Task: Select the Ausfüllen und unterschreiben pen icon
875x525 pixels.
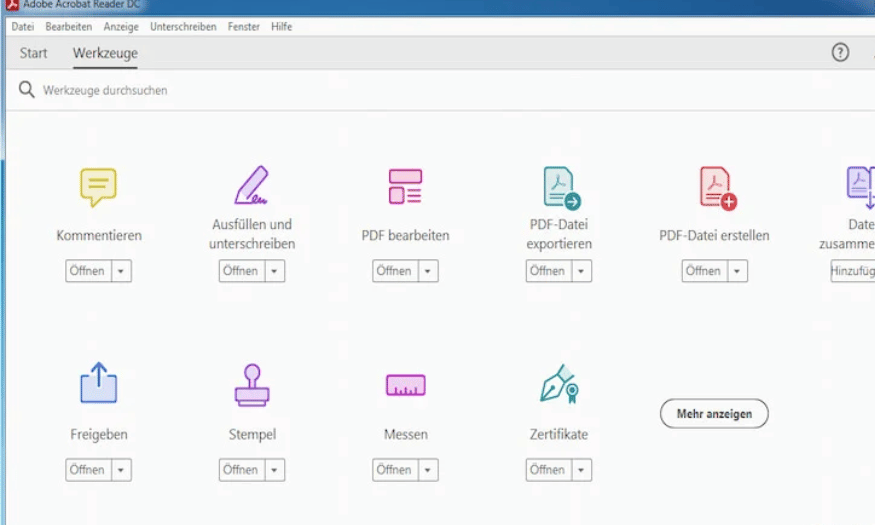Action: tap(252, 185)
